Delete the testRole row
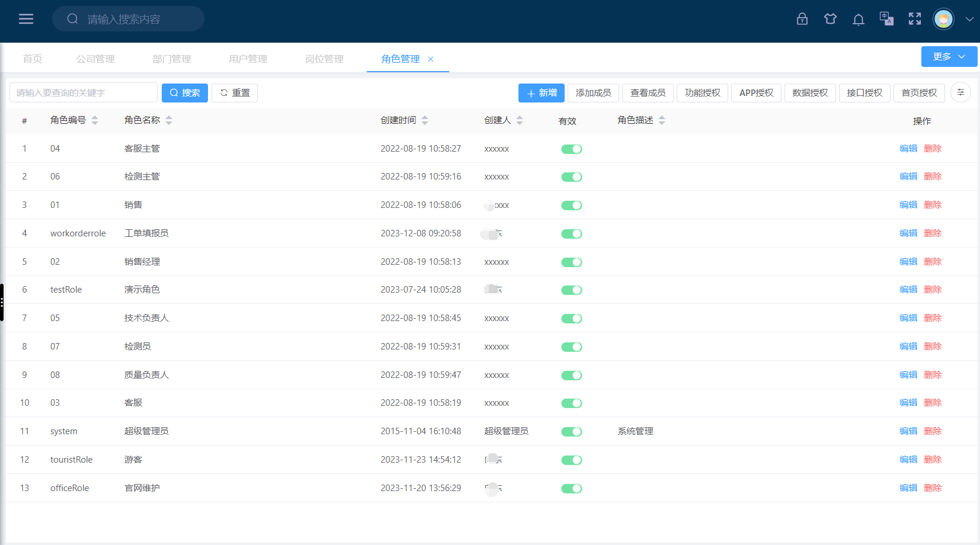Screen dimensions: 980x545 pos(933,290)
